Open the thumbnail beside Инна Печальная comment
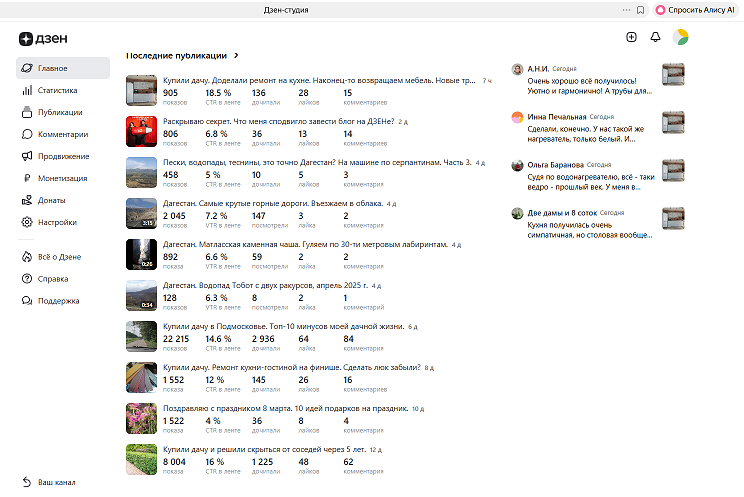 coord(673,122)
